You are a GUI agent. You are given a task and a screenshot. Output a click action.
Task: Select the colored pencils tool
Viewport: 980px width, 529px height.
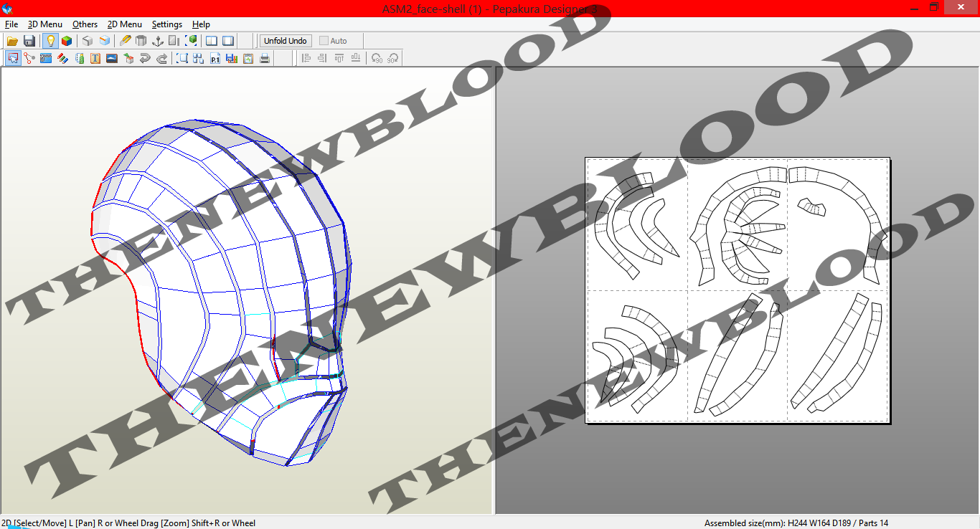coord(62,58)
